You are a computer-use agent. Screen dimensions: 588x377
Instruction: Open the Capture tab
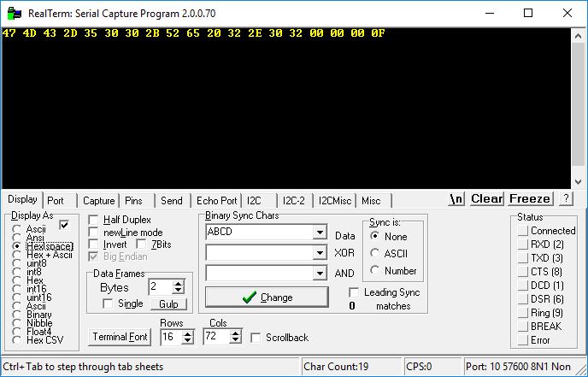click(x=98, y=201)
